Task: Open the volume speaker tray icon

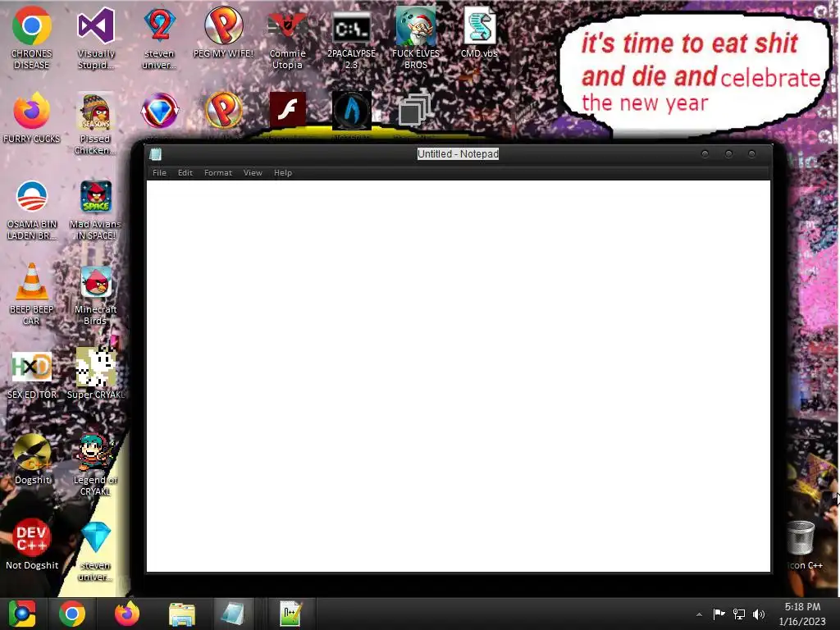Action: coord(758,614)
